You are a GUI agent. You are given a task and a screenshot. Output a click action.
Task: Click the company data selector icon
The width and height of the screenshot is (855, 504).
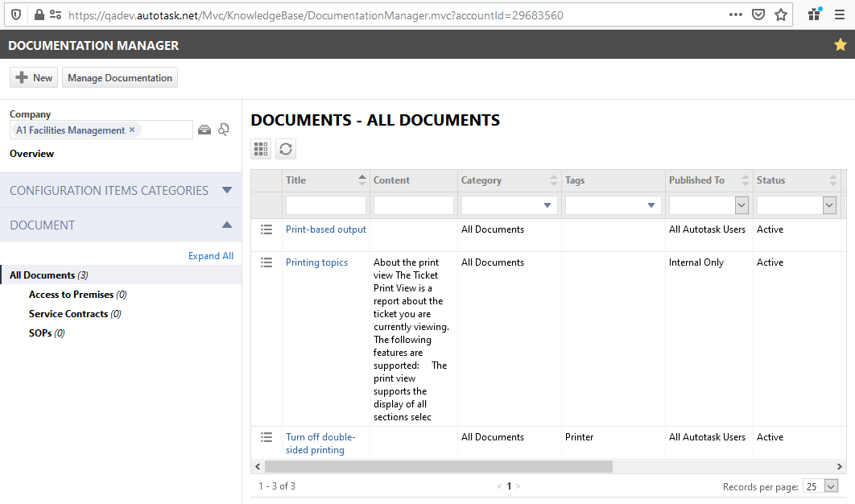pyautogui.click(x=204, y=130)
